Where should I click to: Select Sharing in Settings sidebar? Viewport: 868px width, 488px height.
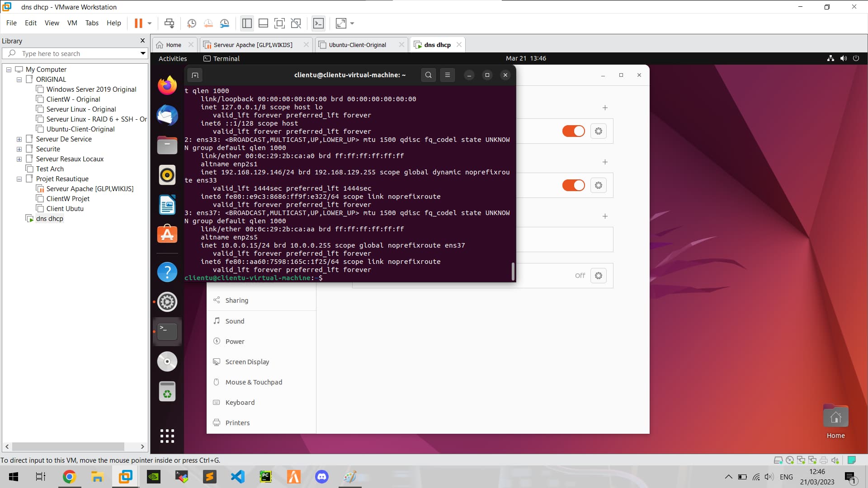tap(261, 300)
